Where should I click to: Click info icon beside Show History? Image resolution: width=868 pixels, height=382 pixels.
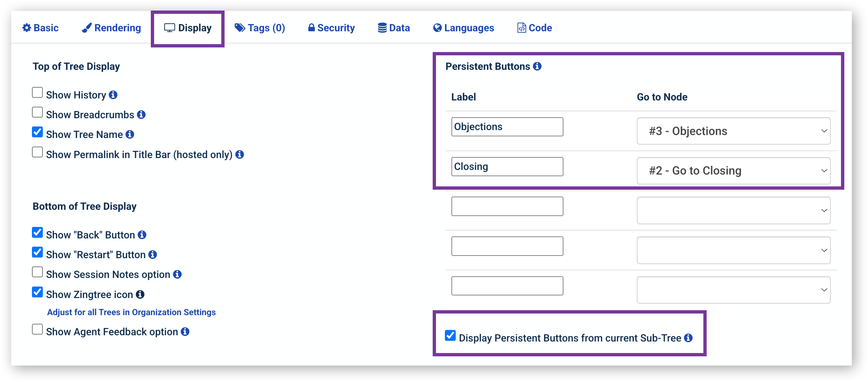tap(113, 95)
